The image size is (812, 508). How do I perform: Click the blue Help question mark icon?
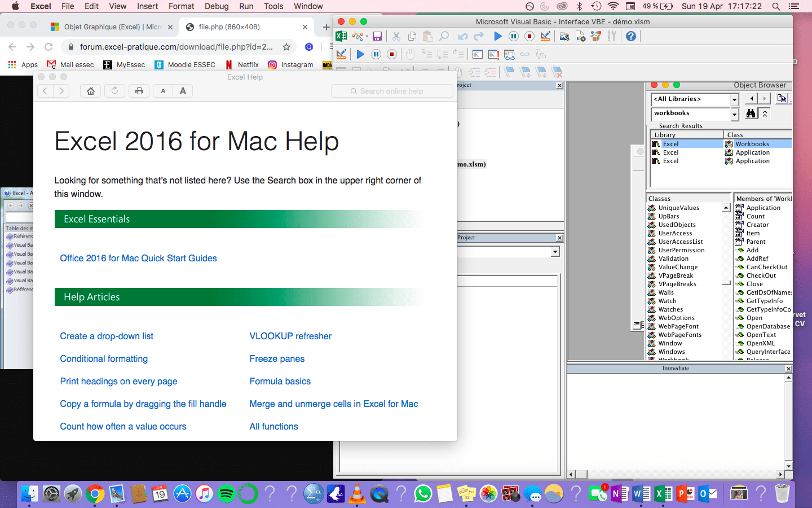tap(631, 36)
